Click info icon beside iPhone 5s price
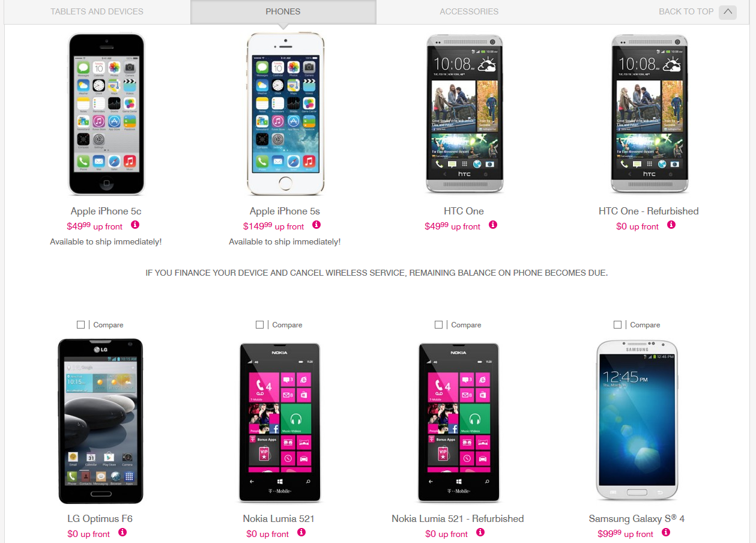The width and height of the screenshot is (756, 543). [316, 225]
